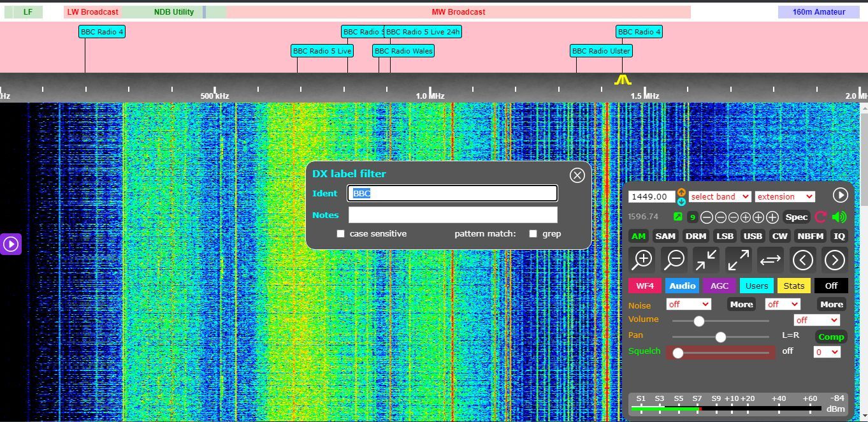Select CW demodulation mode
This screenshot has height=422, width=868.
780,236
